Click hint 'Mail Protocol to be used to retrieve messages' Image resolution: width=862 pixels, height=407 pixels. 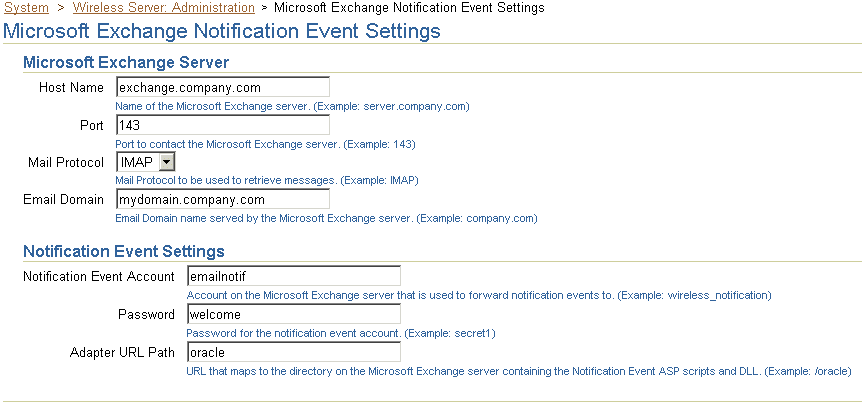267,180
